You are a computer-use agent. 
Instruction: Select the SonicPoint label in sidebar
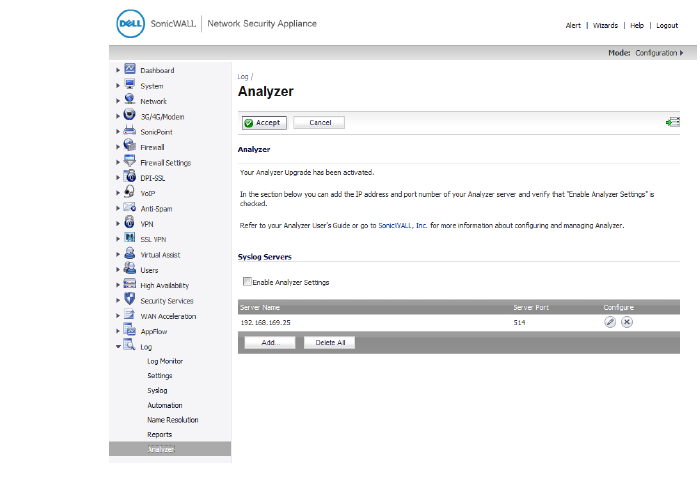point(156,132)
